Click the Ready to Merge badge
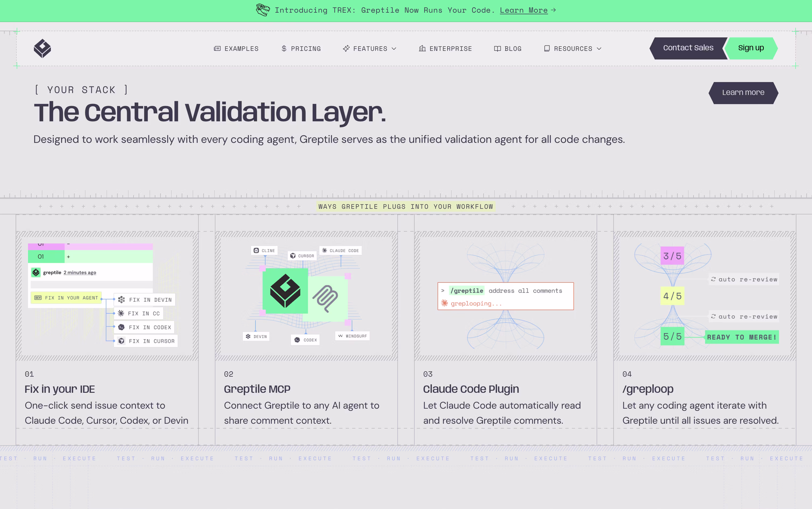The image size is (812, 509). pos(742,337)
